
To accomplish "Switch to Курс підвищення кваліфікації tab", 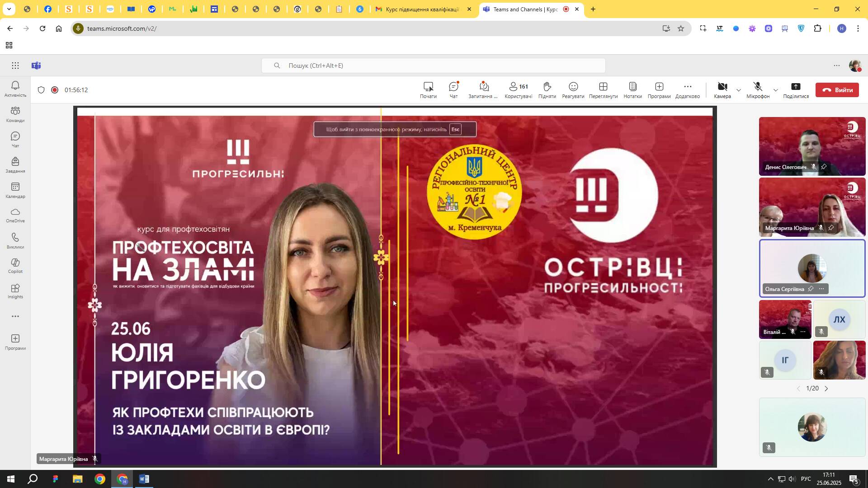I will 422,9.
